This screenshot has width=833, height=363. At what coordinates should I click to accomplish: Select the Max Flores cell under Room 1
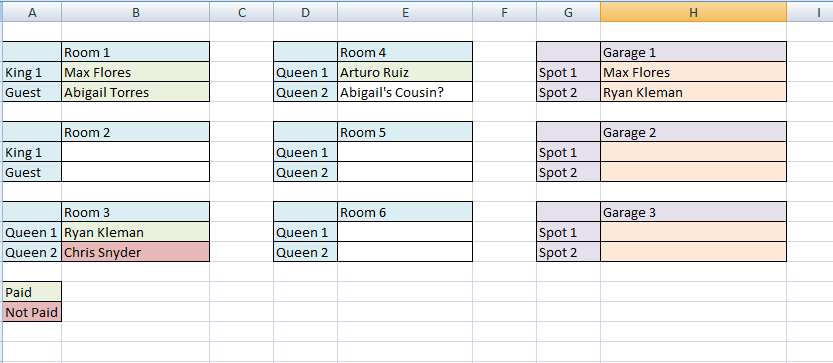click(x=135, y=72)
